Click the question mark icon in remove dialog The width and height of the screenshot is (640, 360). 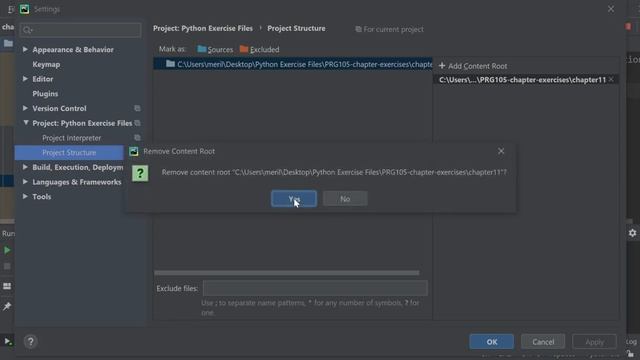[x=140, y=173]
